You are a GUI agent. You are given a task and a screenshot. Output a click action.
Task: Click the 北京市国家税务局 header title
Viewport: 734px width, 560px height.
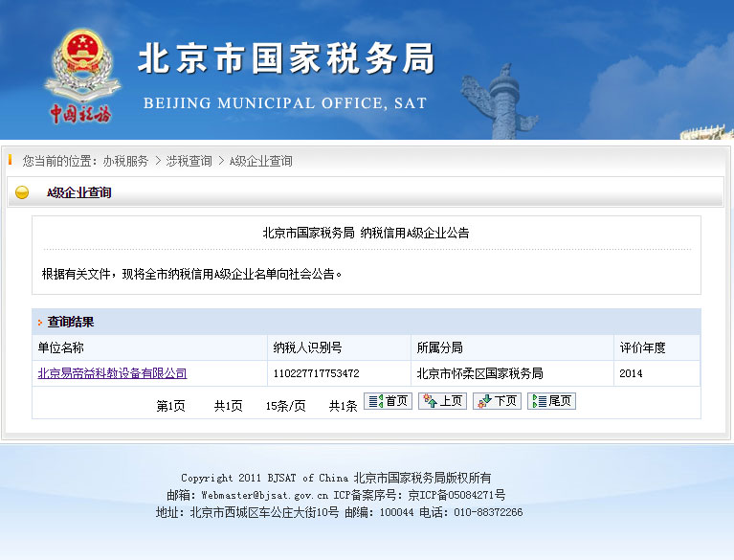point(286,58)
